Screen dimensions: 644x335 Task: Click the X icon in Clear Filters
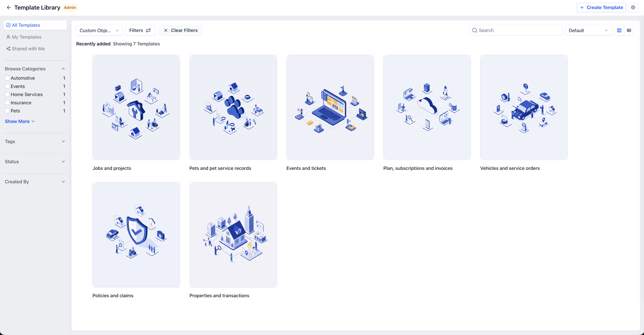pyautogui.click(x=166, y=30)
